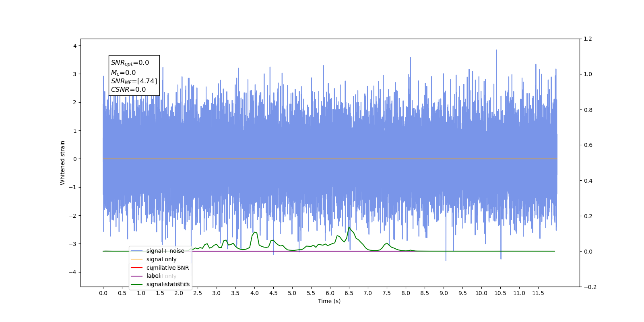644x322 pixels.
Task: Click the right y-axis tick label 0.8
Action: (588, 110)
